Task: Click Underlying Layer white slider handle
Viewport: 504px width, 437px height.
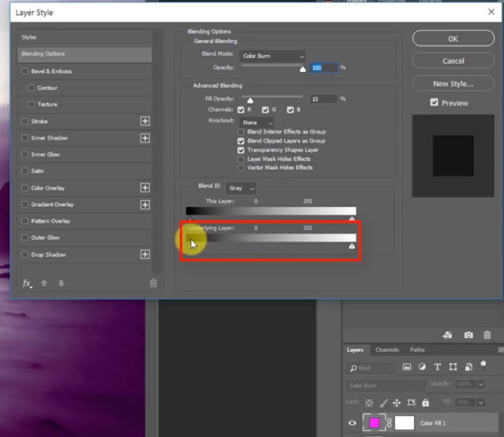Action: (x=352, y=246)
